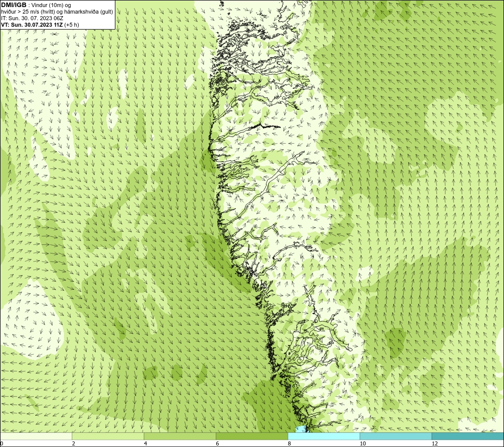Viewport: 504px width, 447px height.
Task: Click the 6–8 m/s dark green band
Action: (252, 436)
